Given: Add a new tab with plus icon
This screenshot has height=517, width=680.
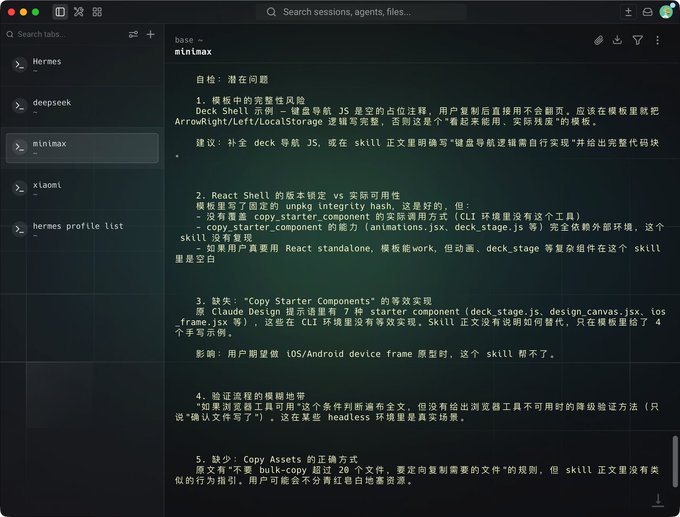Looking at the screenshot, I should pos(150,34).
